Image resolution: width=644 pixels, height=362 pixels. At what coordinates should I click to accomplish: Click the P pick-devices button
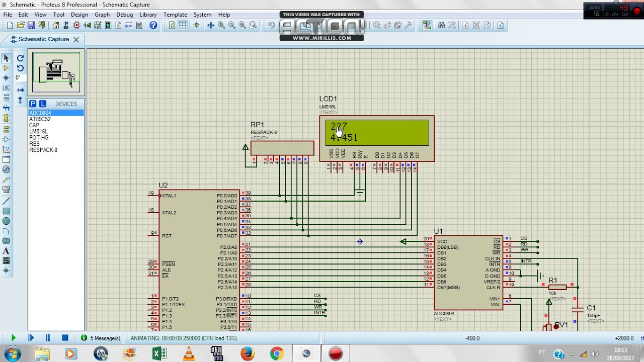pyautogui.click(x=33, y=104)
